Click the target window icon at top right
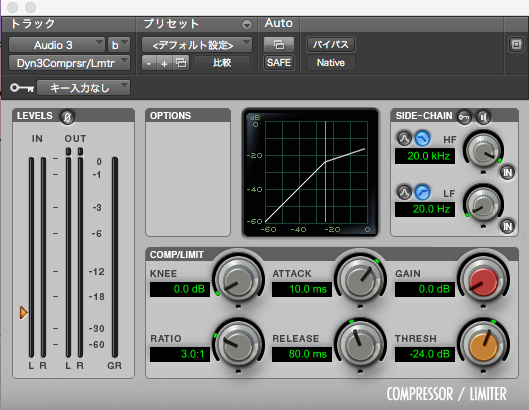Screen dimensions: 529x410 pyautogui.click(x=516, y=45)
